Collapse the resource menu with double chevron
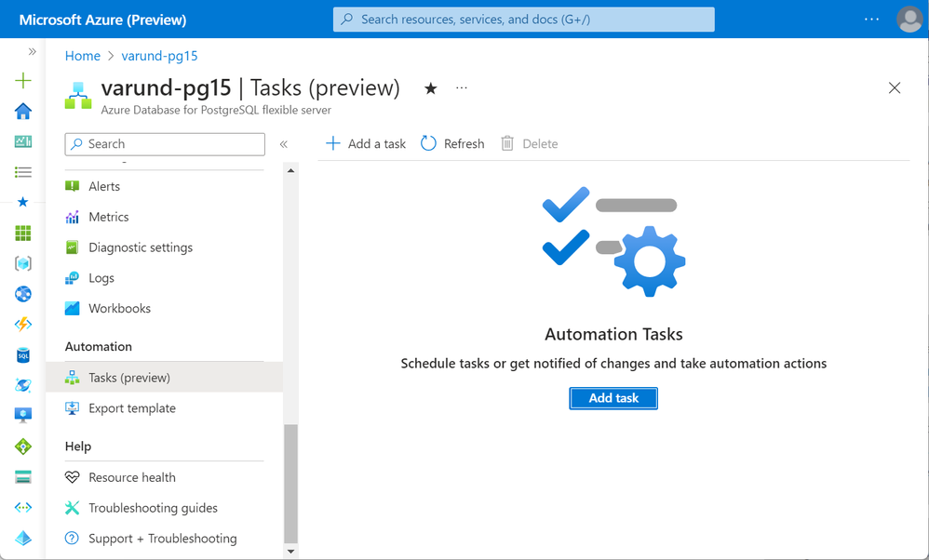This screenshot has width=929, height=560. [284, 144]
